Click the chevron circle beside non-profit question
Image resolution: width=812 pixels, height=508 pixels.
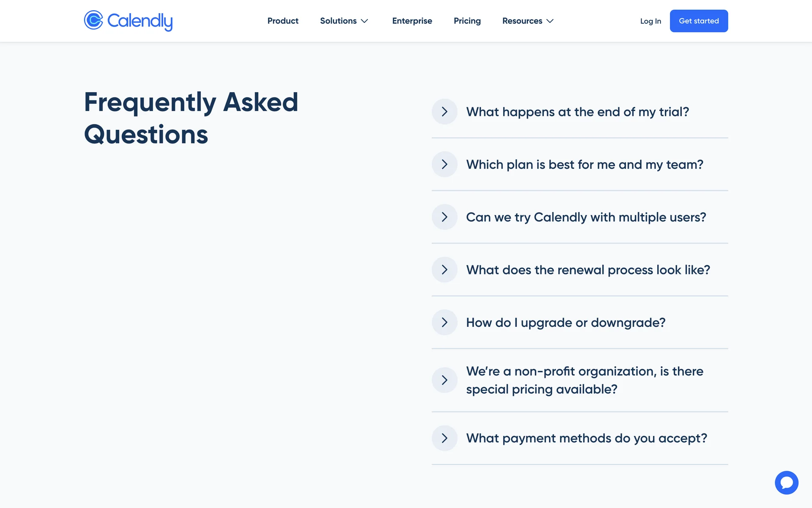(x=444, y=380)
